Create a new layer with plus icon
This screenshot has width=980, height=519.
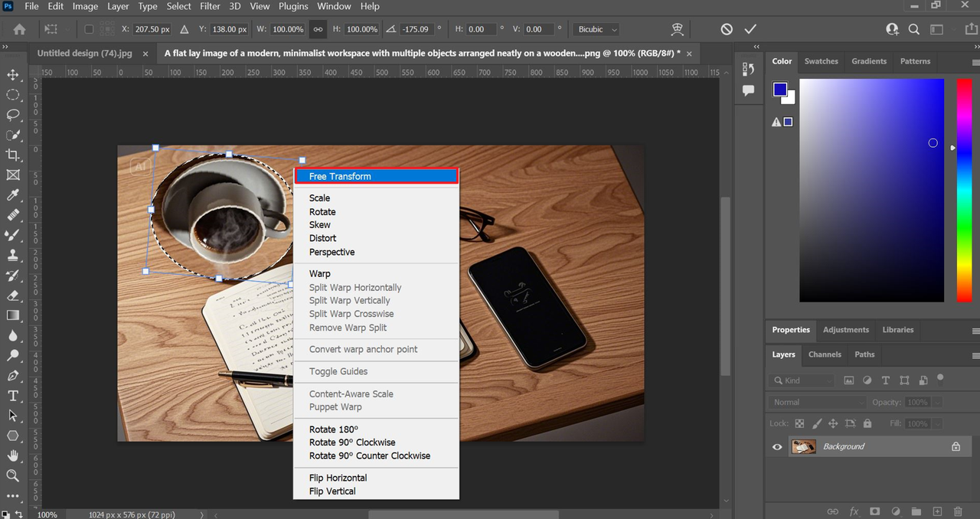coord(937,511)
